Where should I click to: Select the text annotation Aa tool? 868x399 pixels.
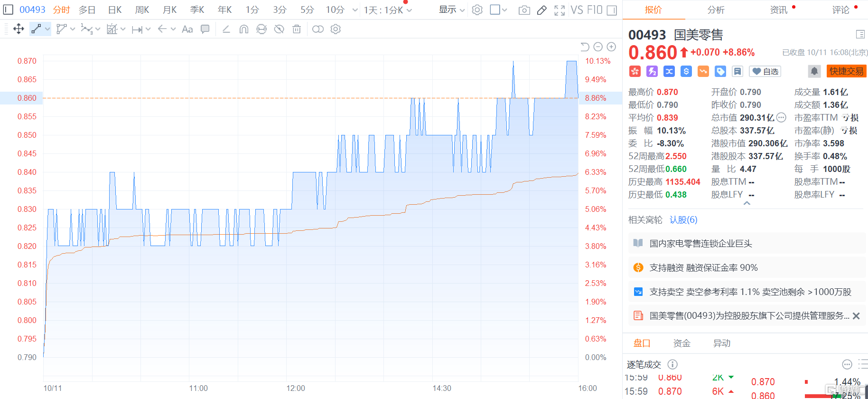point(187,29)
